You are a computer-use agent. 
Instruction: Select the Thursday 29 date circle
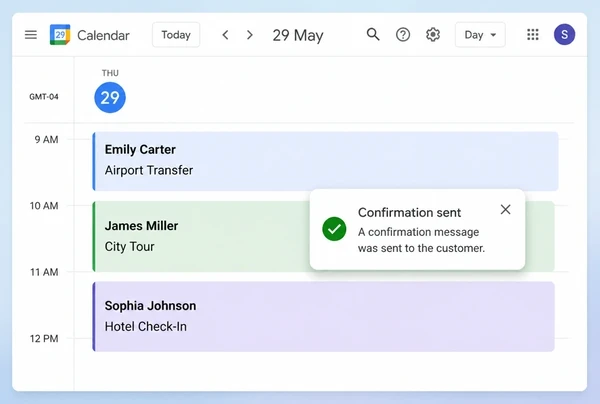point(110,98)
